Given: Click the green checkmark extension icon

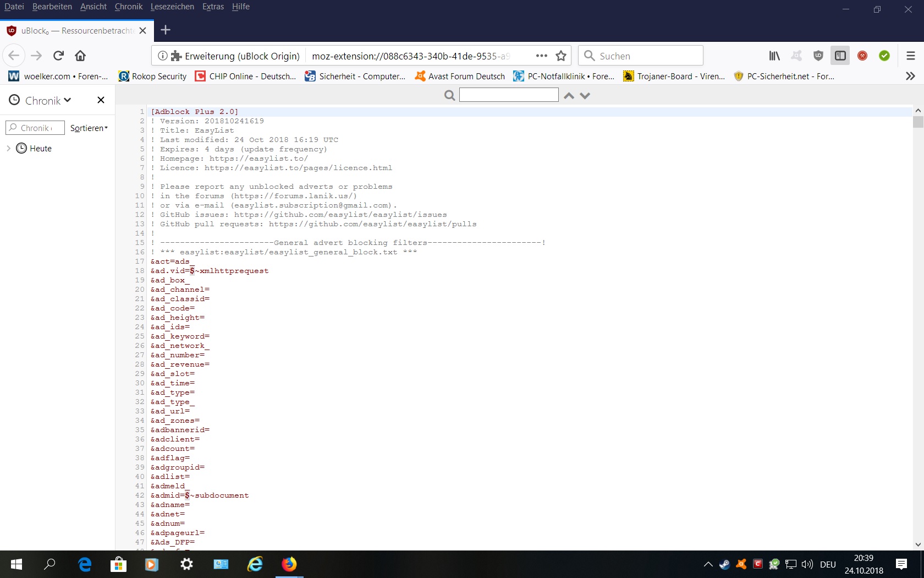Looking at the screenshot, I should click(884, 56).
